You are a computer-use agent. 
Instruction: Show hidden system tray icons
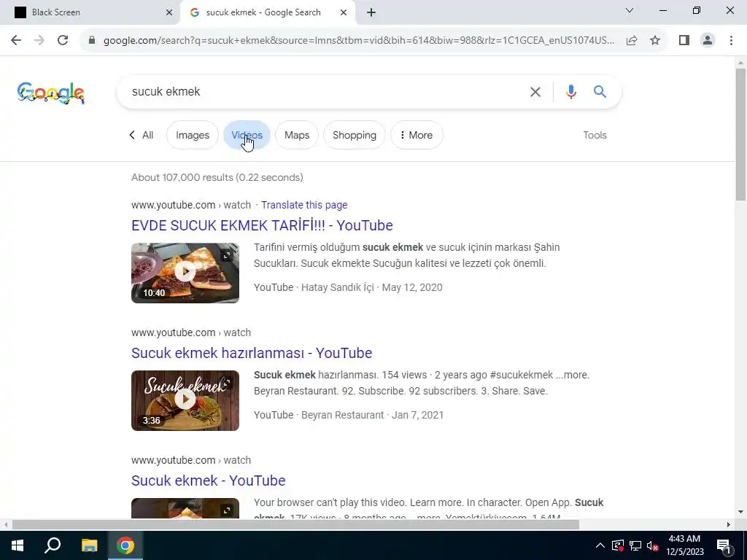(x=600, y=545)
